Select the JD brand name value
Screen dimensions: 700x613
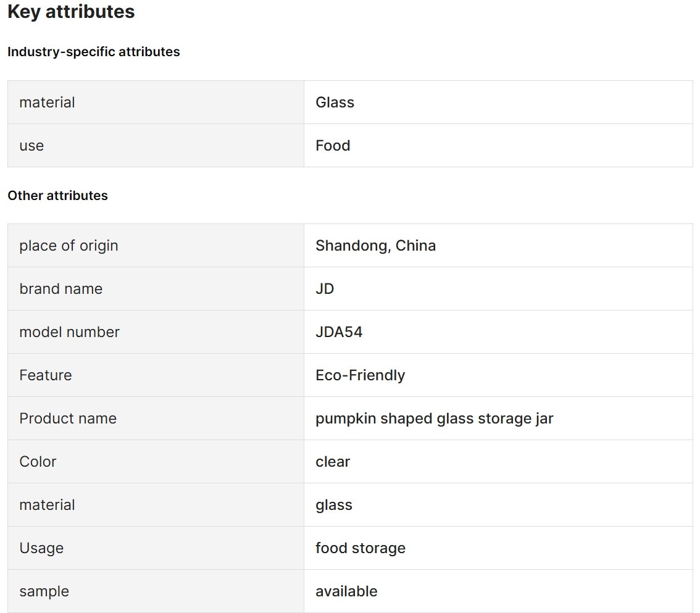click(x=325, y=289)
